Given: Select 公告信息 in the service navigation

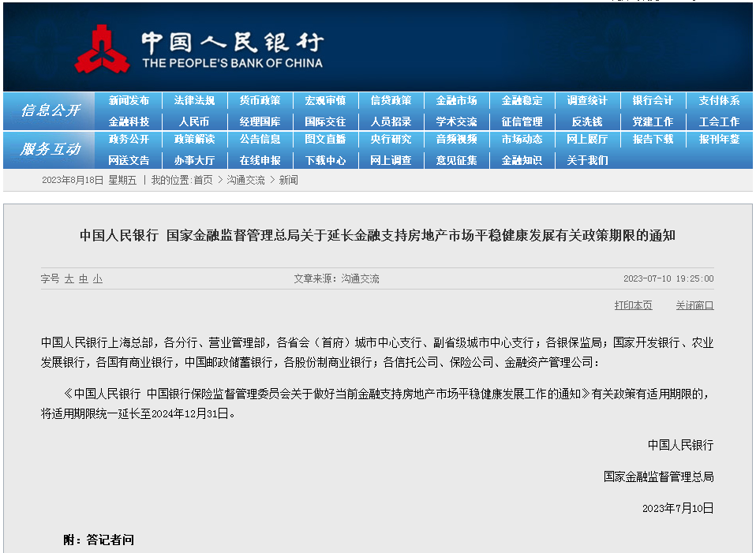Looking at the screenshot, I should pyautogui.click(x=260, y=140).
